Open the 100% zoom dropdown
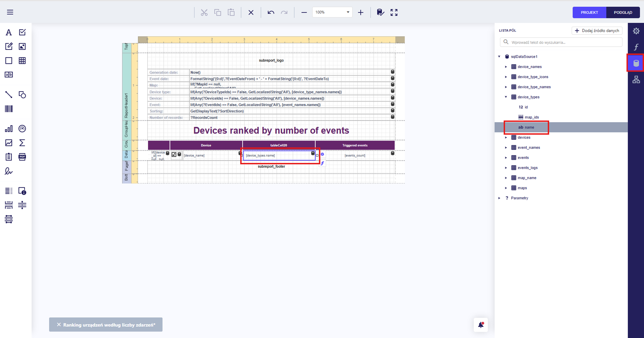Image resolution: width=644 pixels, height=338 pixels. [348, 12]
